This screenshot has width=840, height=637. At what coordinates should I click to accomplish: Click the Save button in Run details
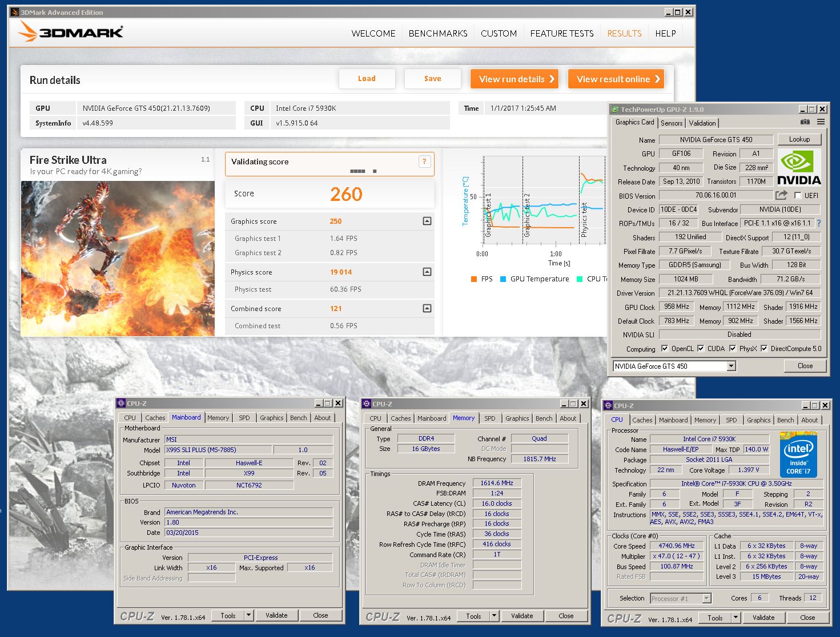click(433, 79)
